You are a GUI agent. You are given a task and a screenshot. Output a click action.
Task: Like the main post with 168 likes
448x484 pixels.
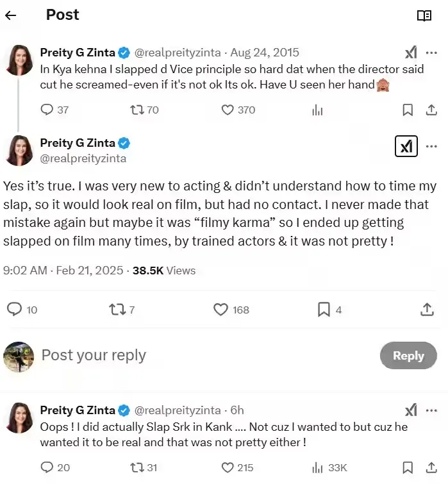220,310
